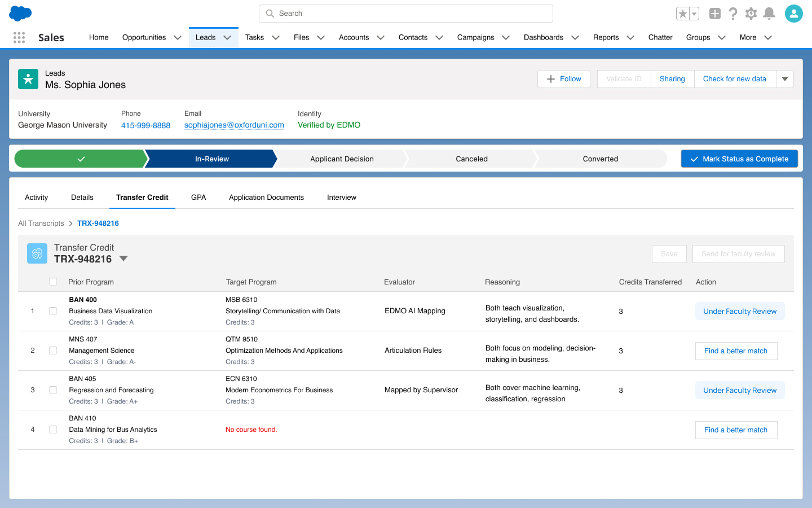Select the BAN 410 row checkbox
Image resolution: width=812 pixels, height=508 pixels.
tap(53, 430)
